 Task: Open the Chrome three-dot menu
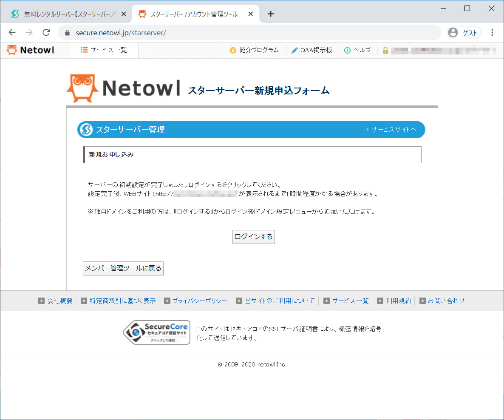492,32
